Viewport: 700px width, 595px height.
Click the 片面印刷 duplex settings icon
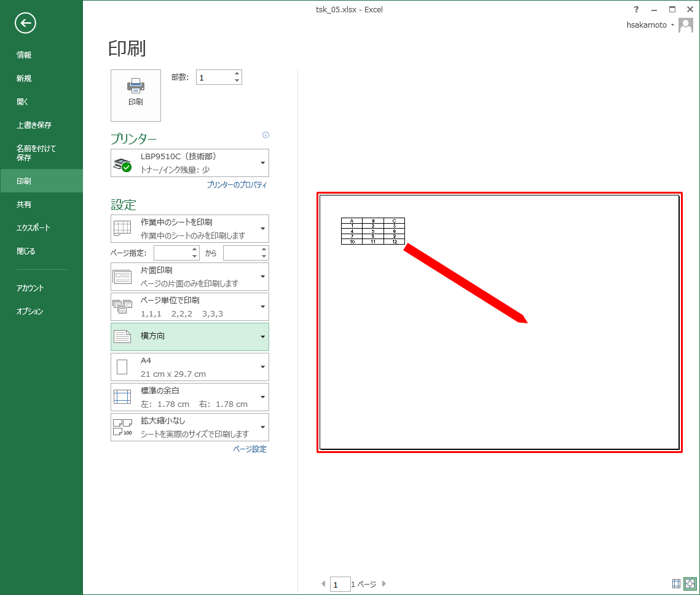pyautogui.click(x=123, y=277)
